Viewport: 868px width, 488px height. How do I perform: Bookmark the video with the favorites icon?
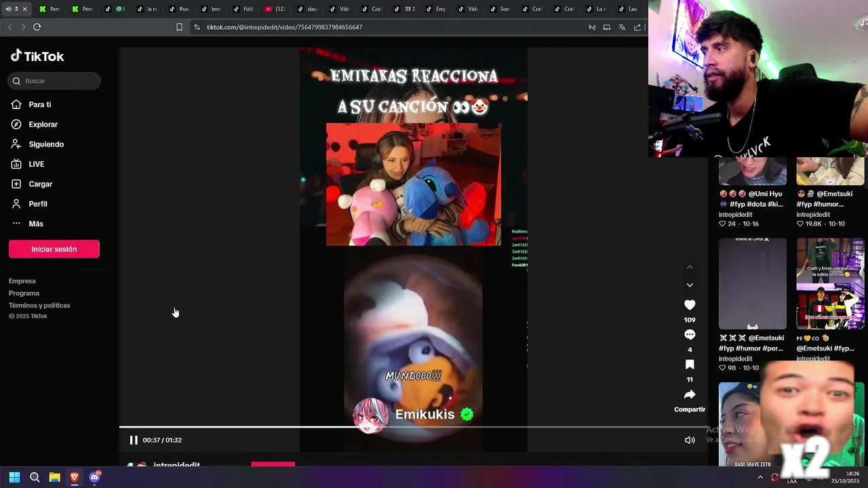coord(690,365)
